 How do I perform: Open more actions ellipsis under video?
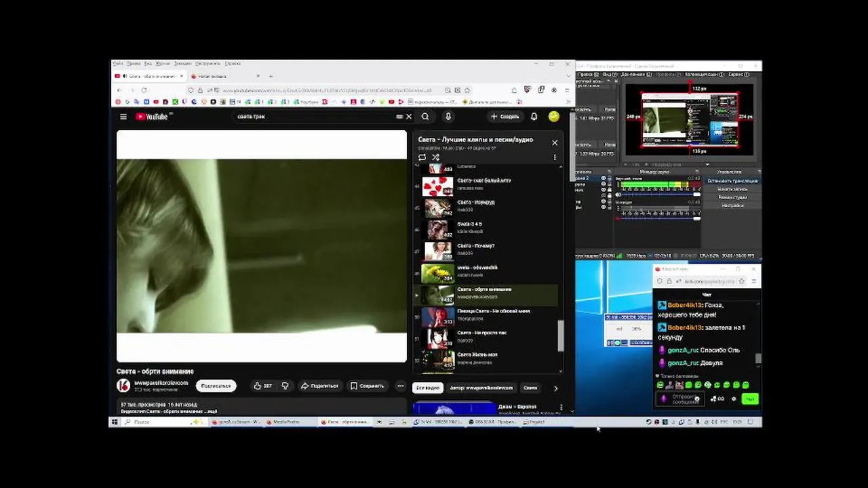[400, 386]
